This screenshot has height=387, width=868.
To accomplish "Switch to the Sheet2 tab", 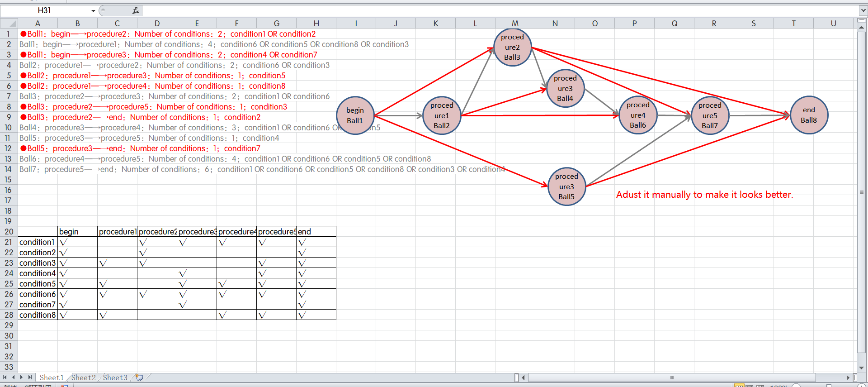I will tap(84, 377).
